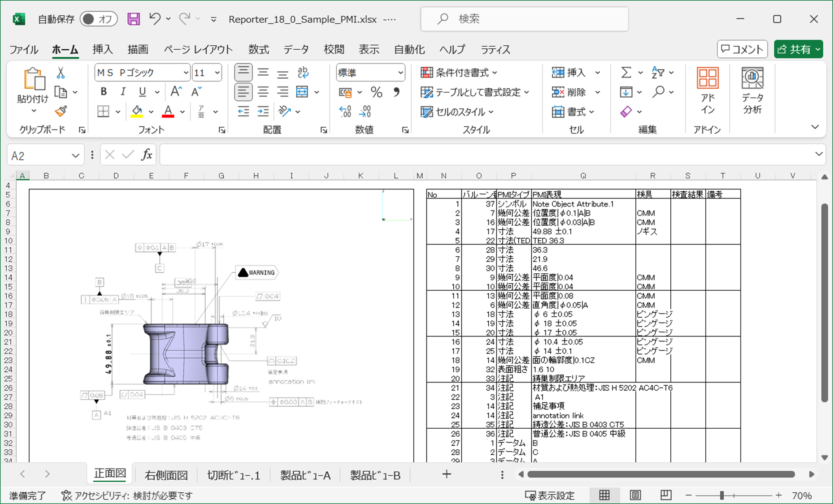Open the ファイル menu
The image size is (833, 504).
24,49
